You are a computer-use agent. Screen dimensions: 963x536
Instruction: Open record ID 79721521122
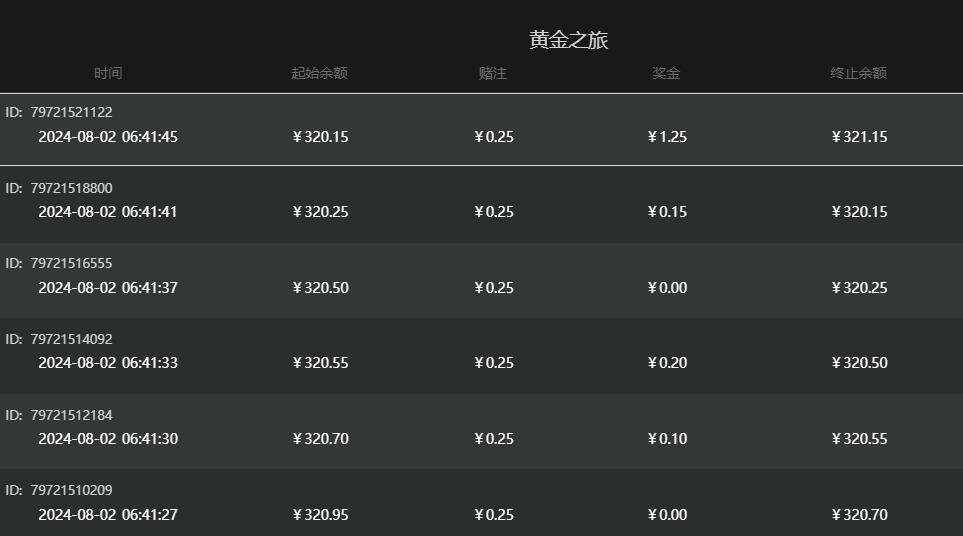(71, 112)
